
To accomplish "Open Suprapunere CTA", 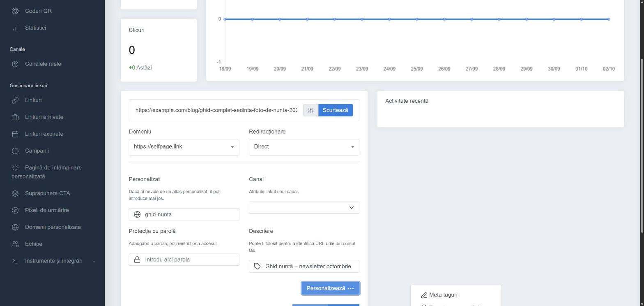I will (47, 193).
